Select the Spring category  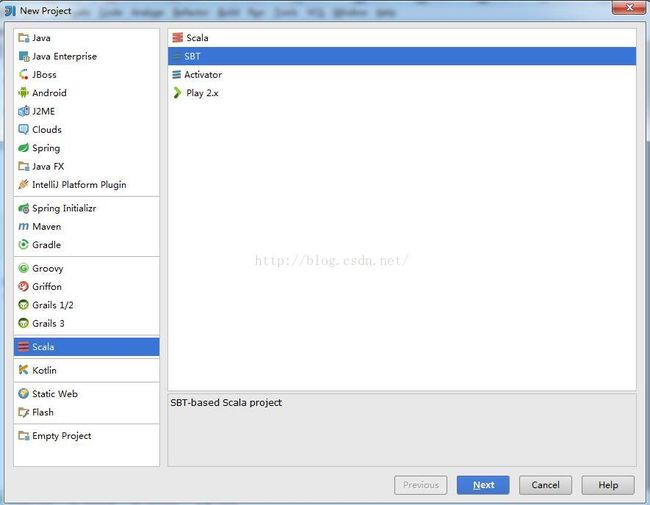pos(86,148)
